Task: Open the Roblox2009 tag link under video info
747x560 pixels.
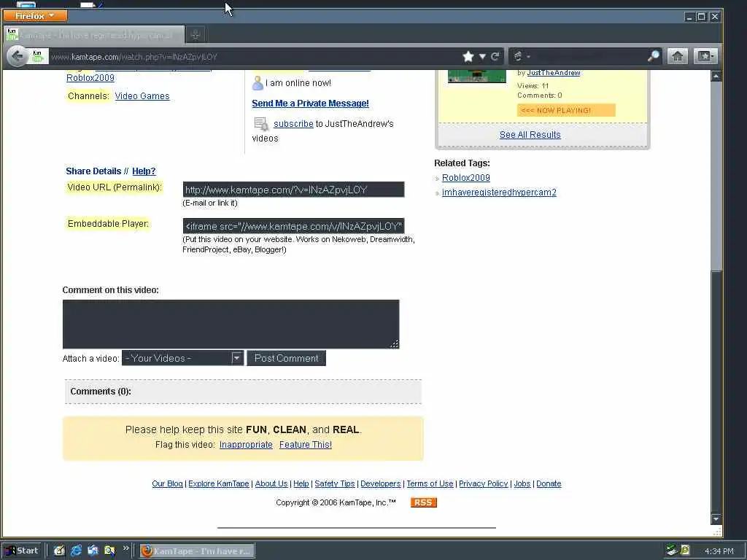Action: click(x=90, y=78)
